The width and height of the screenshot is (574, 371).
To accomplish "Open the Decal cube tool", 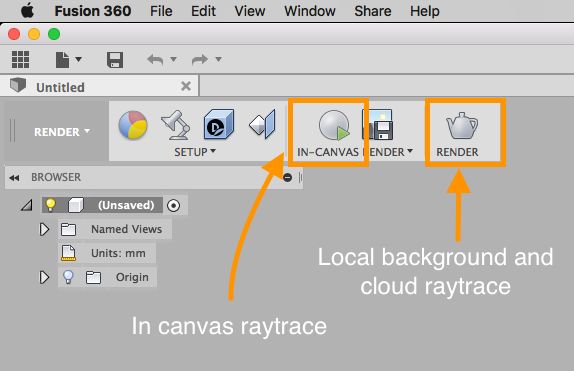I will click(x=219, y=124).
